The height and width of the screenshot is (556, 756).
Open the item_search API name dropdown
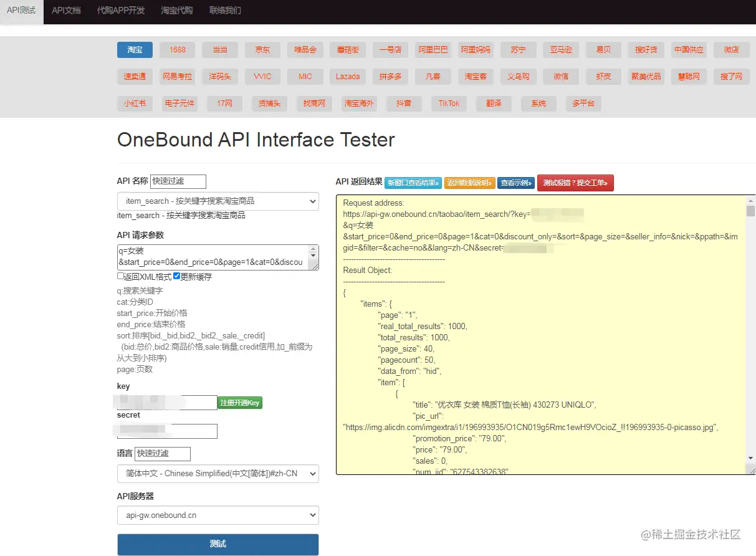tap(218, 201)
